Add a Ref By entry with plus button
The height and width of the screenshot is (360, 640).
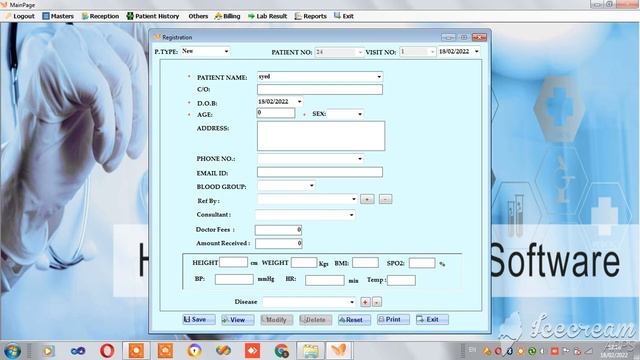(x=367, y=199)
